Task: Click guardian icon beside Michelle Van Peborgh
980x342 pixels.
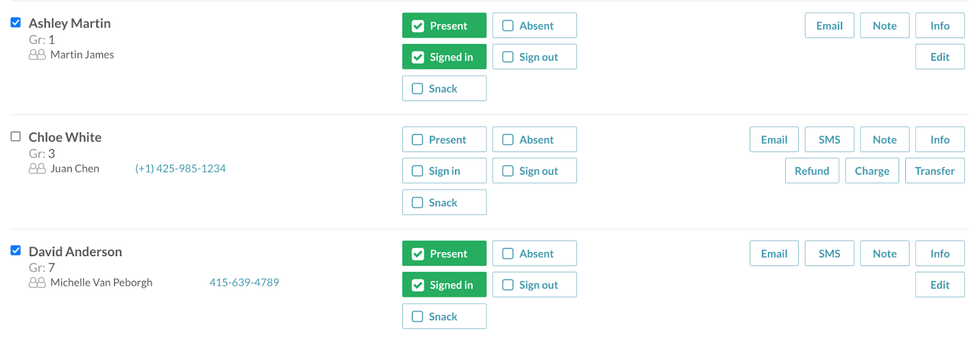Action: point(37,283)
